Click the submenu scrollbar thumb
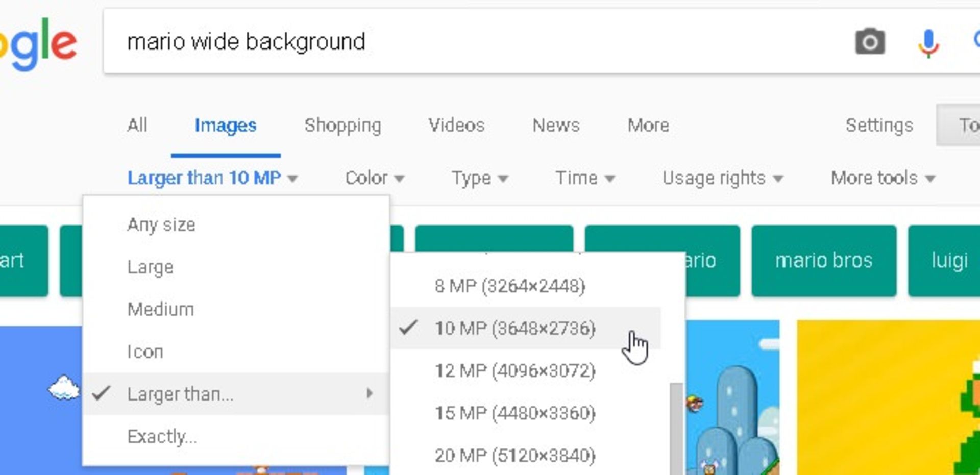This screenshot has width=980, height=475. point(676,429)
